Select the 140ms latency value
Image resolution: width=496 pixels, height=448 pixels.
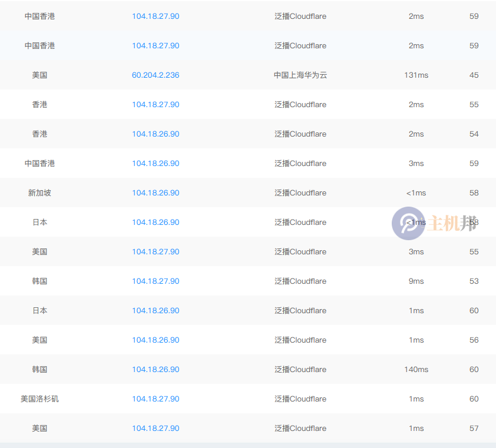tap(416, 370)
